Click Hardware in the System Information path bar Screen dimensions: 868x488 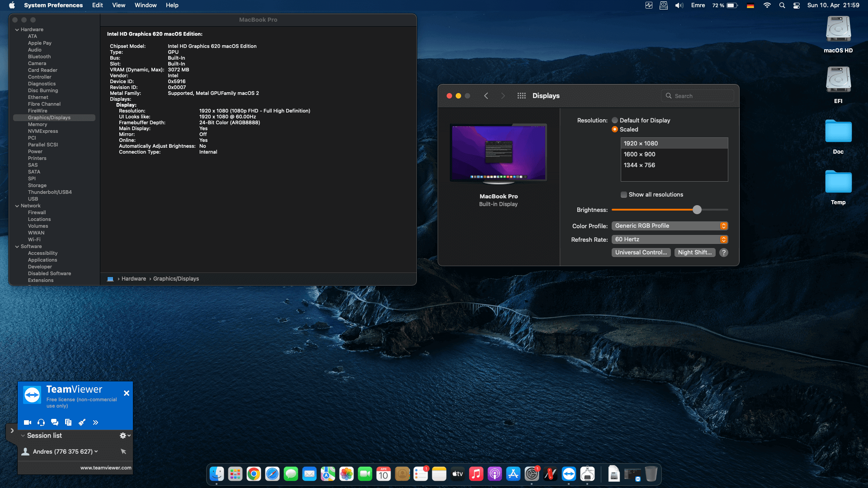pos(134,279)
